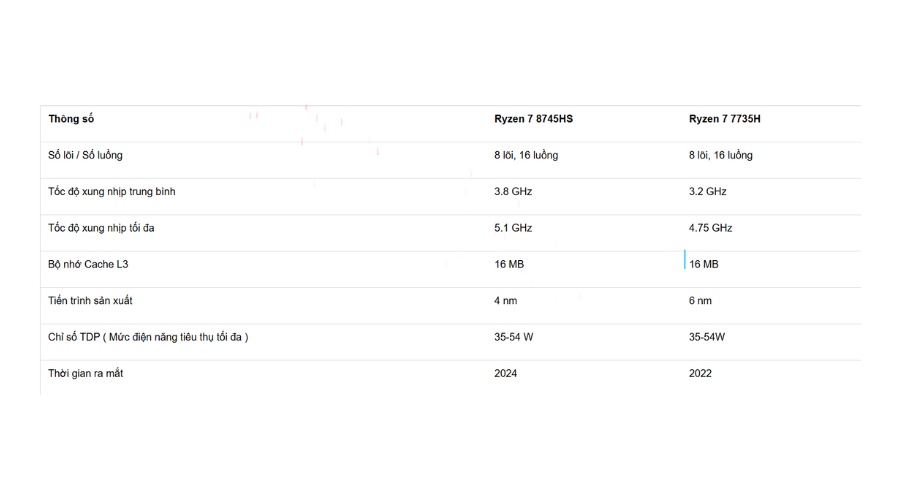The width and height of the screenshot is (900, 500).
Task: Click the "Tiến trình sản xuất" row label
Action: pyautogui.click(x=90, y=300)
